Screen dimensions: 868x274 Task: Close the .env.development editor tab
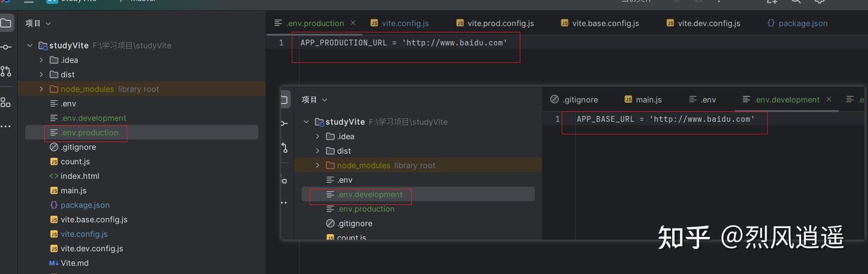829,100
